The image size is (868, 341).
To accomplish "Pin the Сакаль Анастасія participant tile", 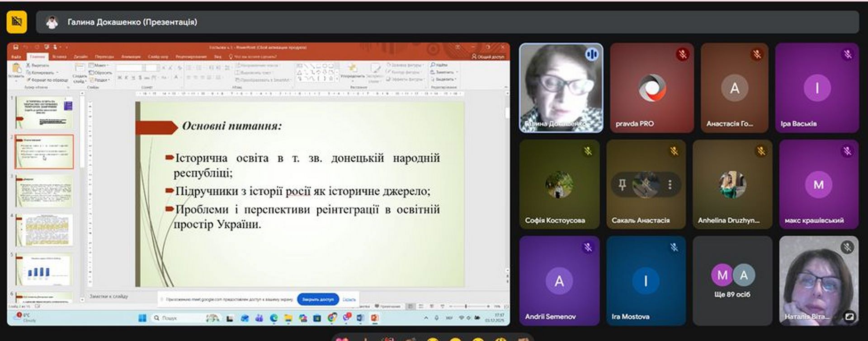I will click(623, 184).
